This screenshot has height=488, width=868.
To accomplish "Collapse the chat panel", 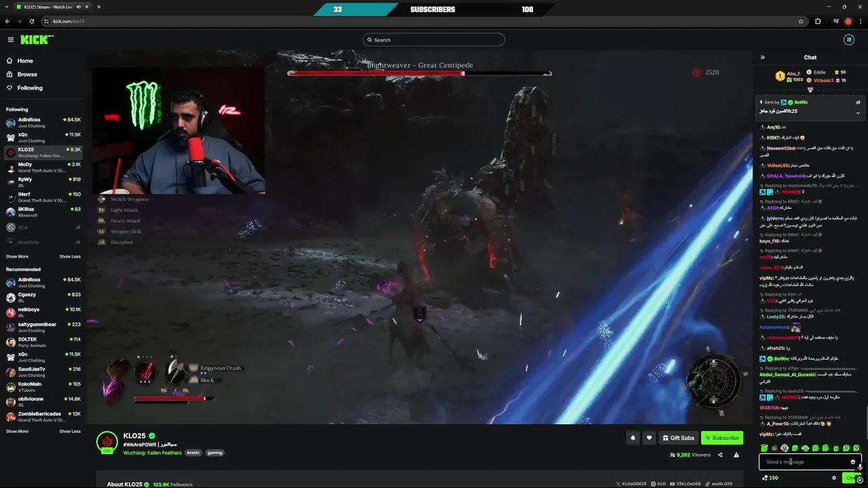I will click(763, 58).
